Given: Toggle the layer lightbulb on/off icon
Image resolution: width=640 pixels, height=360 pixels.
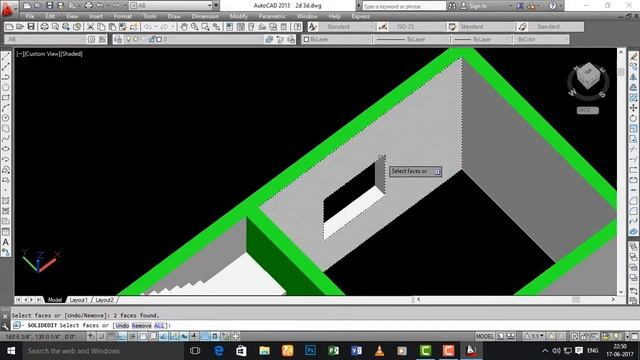Looking at the screenshot, I should tap(129, 39).
